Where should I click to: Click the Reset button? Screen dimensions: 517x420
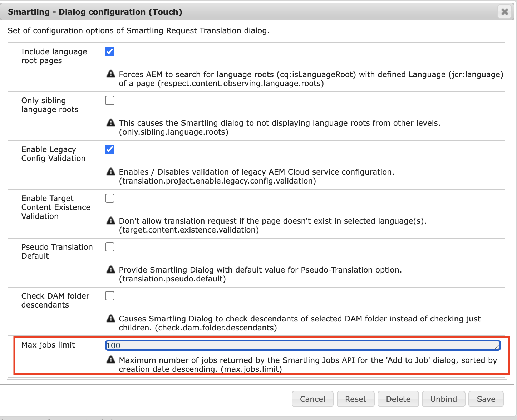[x=356, y=399]
